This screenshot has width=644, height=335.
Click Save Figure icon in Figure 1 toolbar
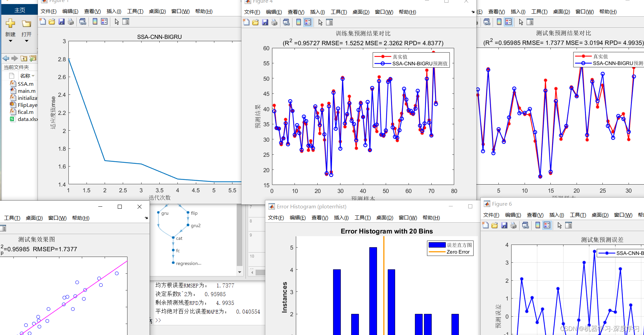(x=61, y=22)
